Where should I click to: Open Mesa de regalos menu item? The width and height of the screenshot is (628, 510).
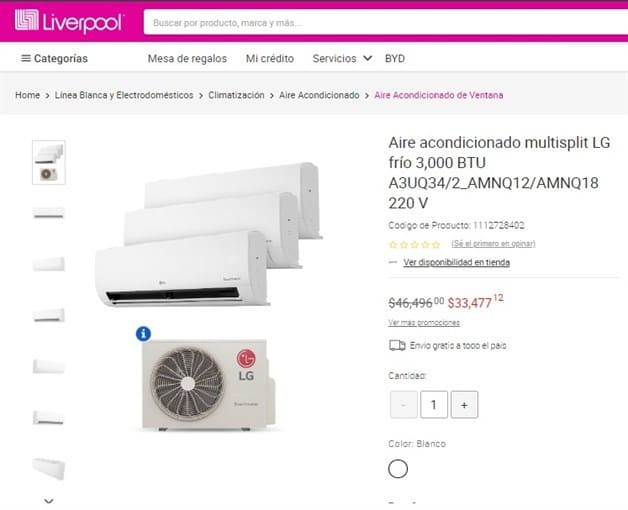(x=187, y=58)
